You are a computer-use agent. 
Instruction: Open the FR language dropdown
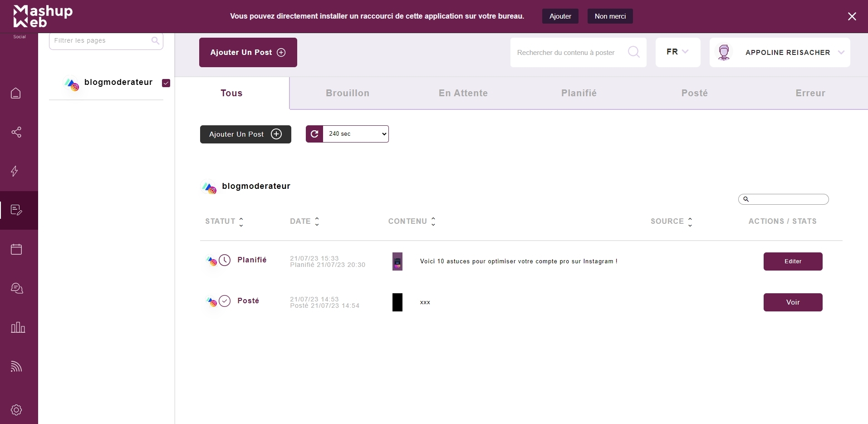tap(677, 52)
